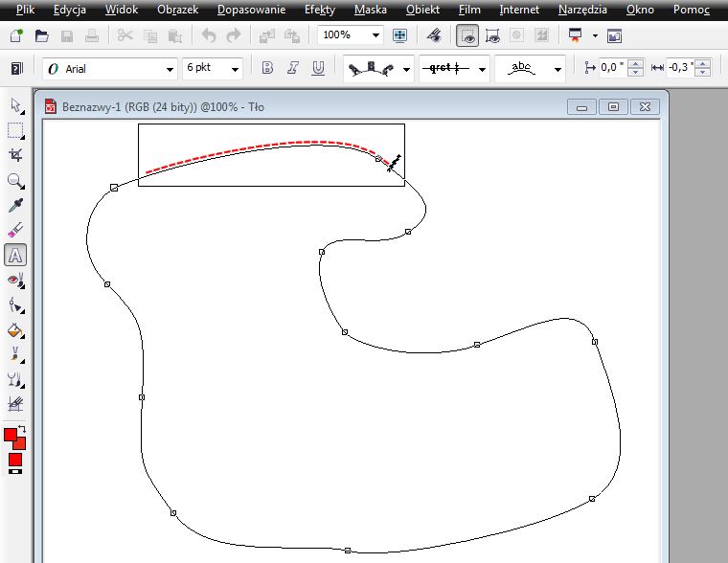Pick the Eyedropper tool
The height and width of the screenshot is (563, 728).
pos(15,205)
